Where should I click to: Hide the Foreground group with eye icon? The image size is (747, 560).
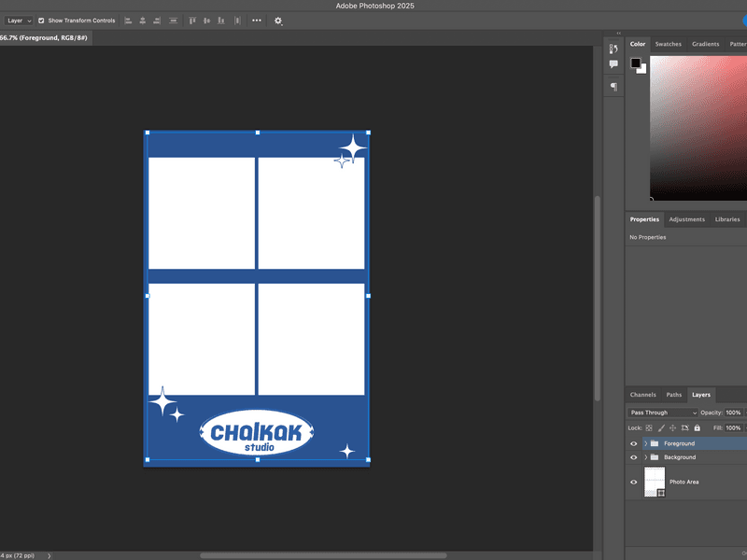pos(634,443)
